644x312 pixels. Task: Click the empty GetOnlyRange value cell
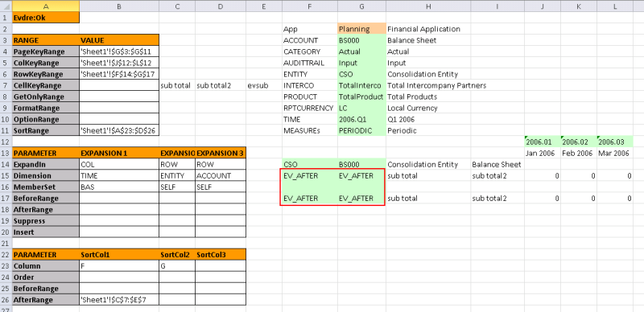[119, 96]
